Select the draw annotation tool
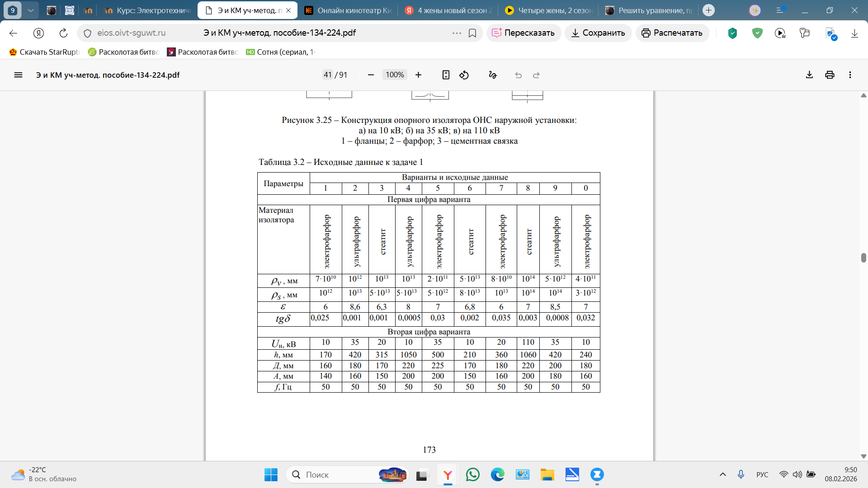This screenshot has width=868, height=488. [x=493, y=75]
